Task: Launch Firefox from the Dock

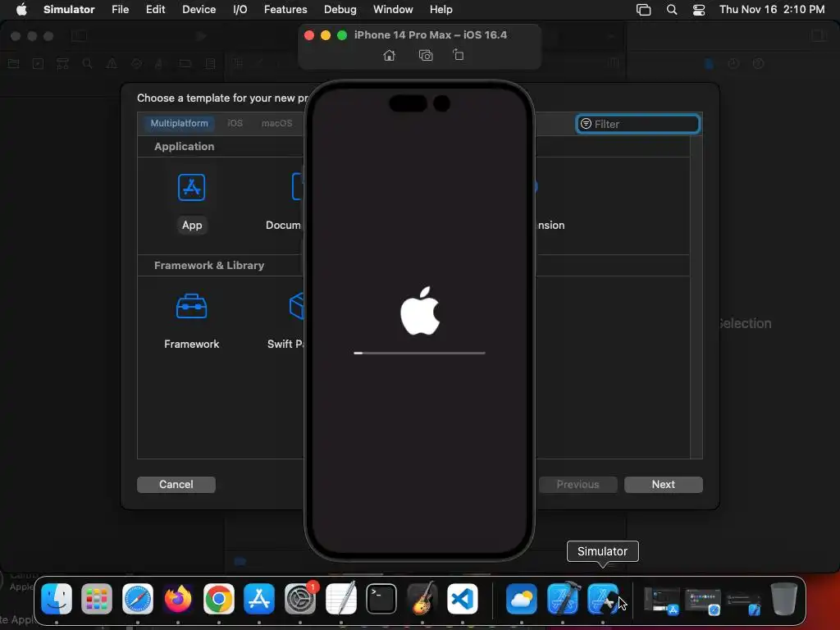Action: 178,599
